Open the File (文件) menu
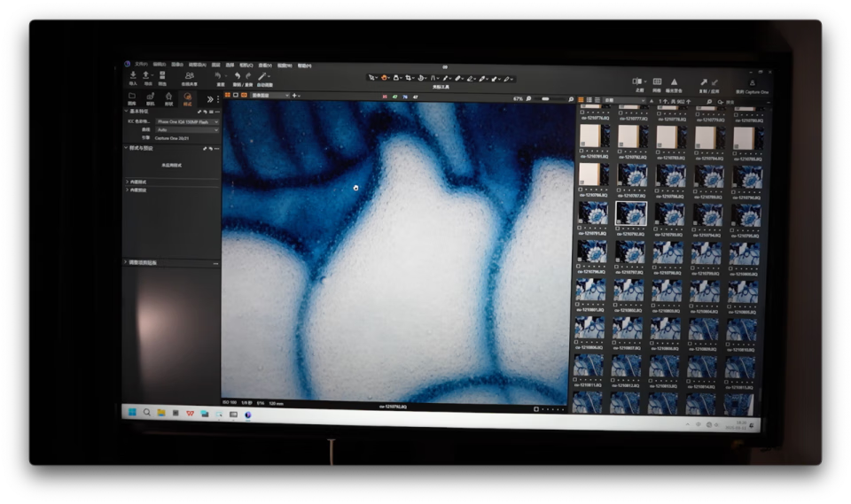The height and width of the screenshot is (504, 851). tap(141, 65)
